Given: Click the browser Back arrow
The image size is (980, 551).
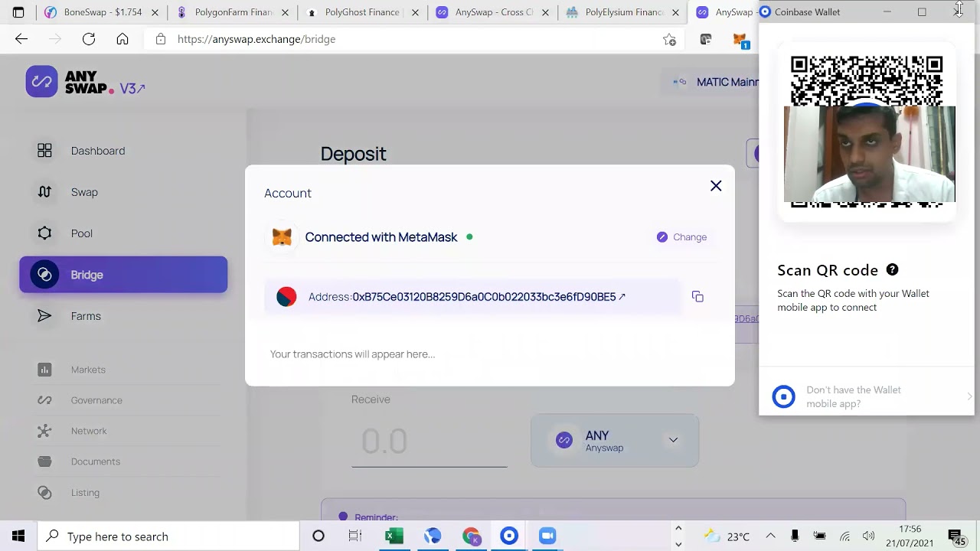Looking at the screenshot, I should (21, 39).
